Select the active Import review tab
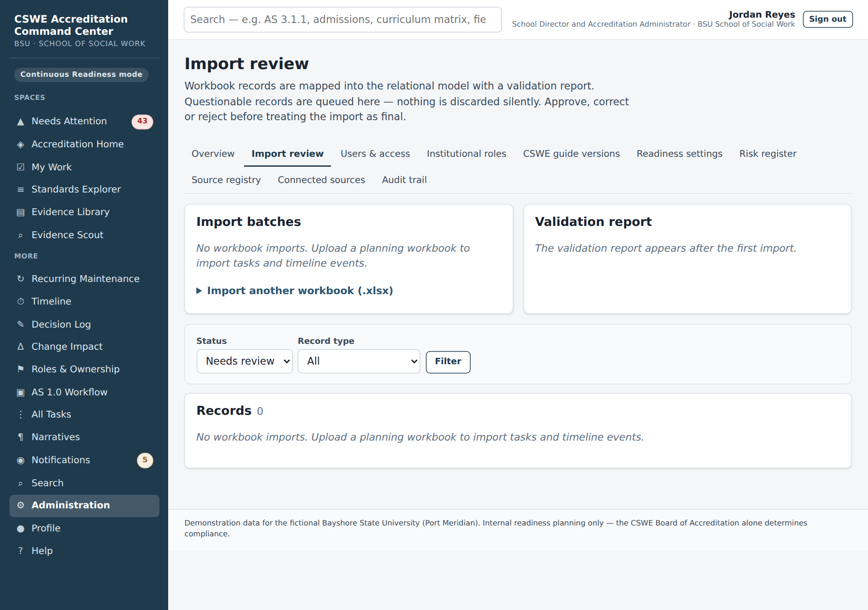The width and height of the screenshot is (868, 610). click(x=288, y=154)
